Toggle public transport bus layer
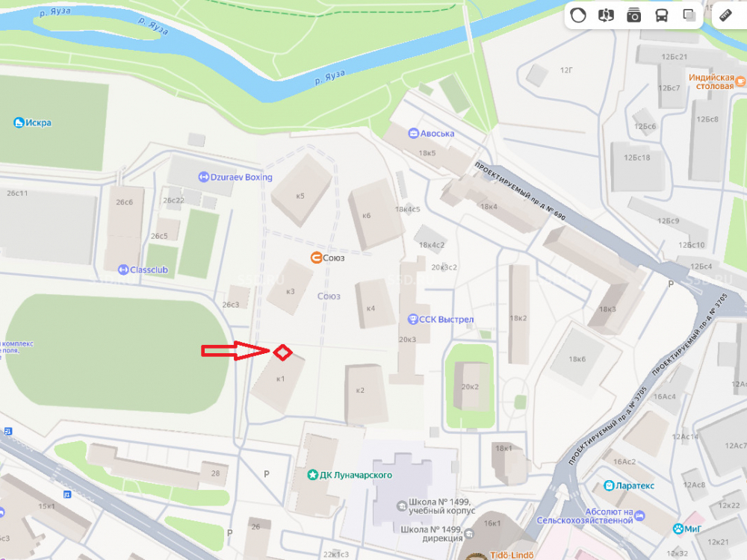The width and height of the screenshot is (747, 560). pyautogui.click(x=661, y=15)
